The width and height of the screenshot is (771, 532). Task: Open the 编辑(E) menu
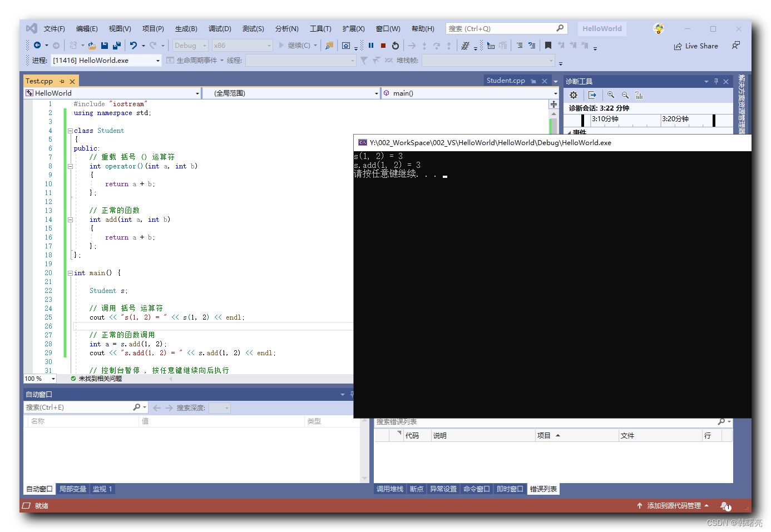click(87, 29)
